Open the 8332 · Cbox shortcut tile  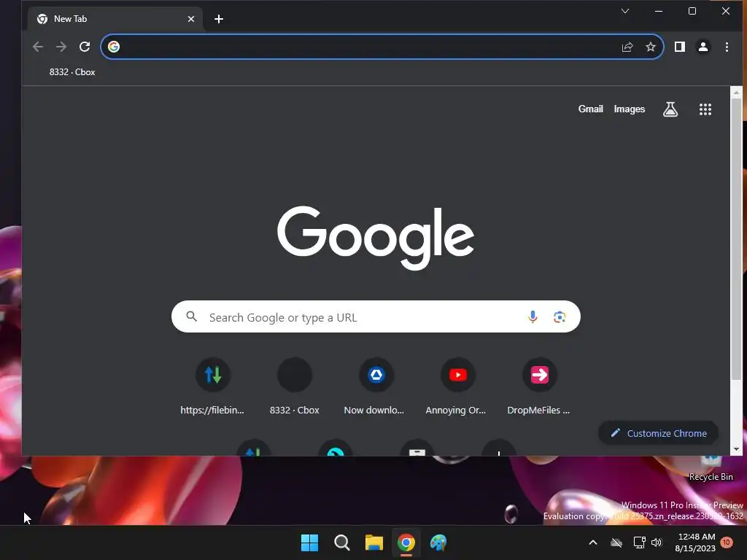[295, 386]
